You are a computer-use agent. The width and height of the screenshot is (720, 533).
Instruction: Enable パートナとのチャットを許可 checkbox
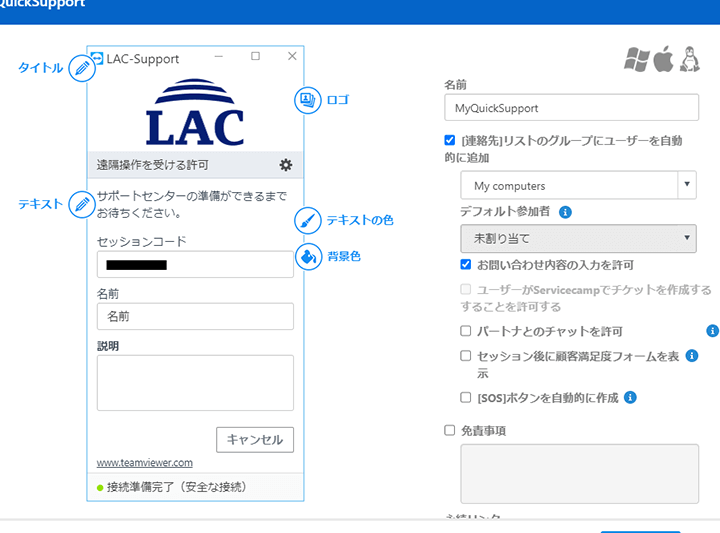coord(466,331)
